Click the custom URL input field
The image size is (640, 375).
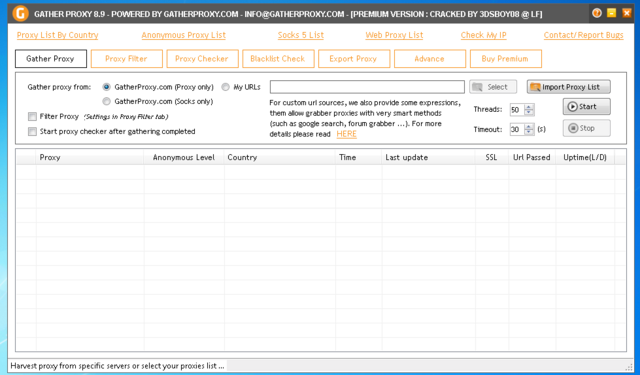click(367, 87)
